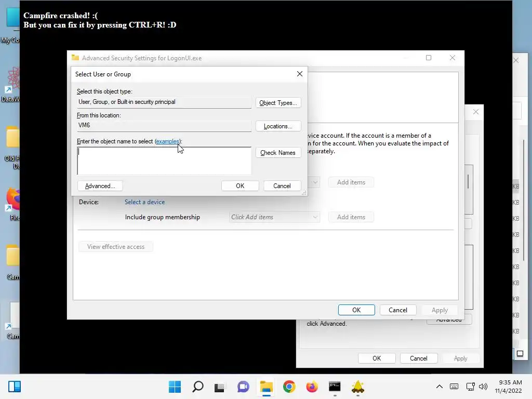Select the Old F desktop folder
The image size is (532, 399).
tap(12, 148)
